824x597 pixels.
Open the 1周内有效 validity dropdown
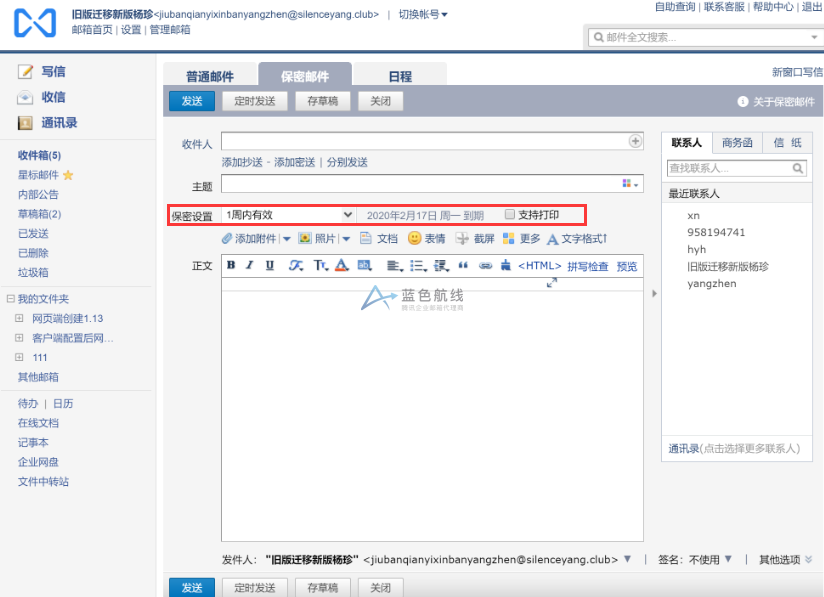(x=289, y=214)
